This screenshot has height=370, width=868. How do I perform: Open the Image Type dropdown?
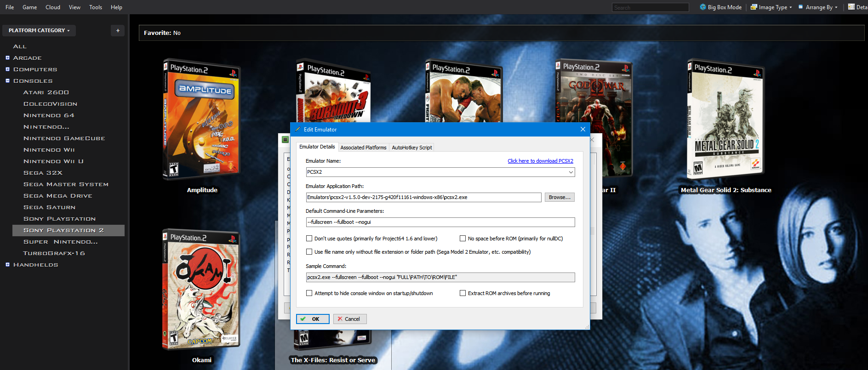(771, 7)
